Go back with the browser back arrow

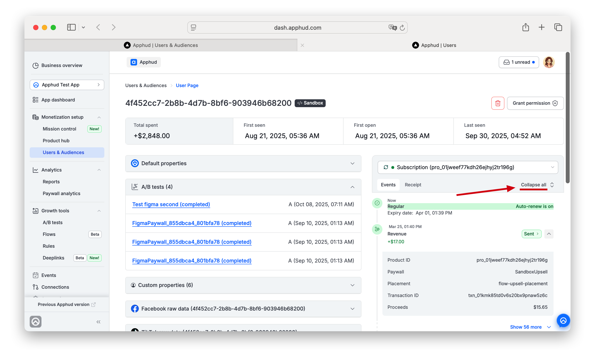click(98, 27)
